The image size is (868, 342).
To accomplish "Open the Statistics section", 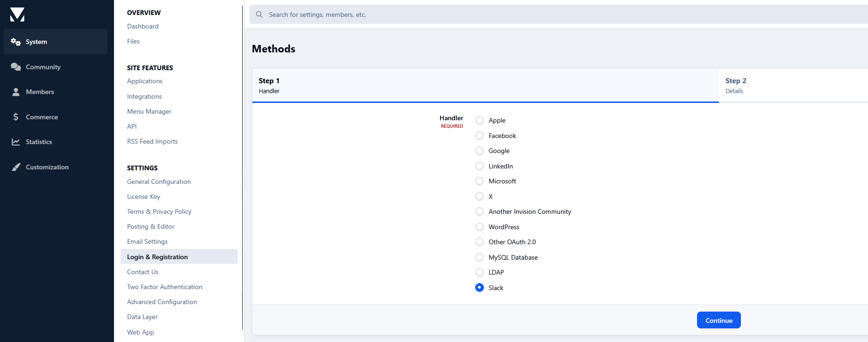I will 56,142.
